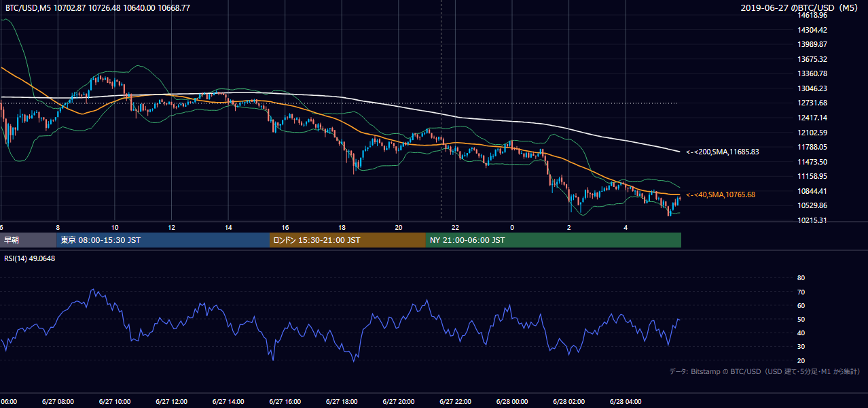Image resolution: width=868 pixels, height=408 pixels.
Task: Click RSI axis level 80
Action: pyautogui.click(x=801, y=278)
